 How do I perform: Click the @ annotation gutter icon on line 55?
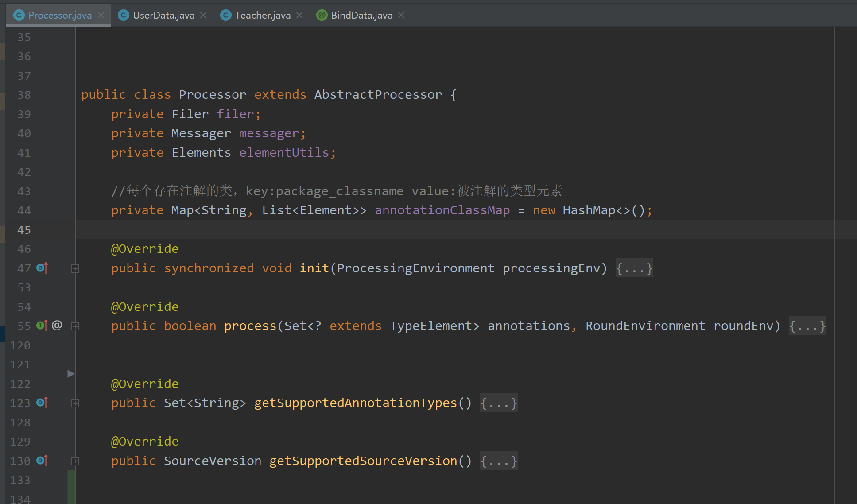pyautogui.click(x=57, y=326)
